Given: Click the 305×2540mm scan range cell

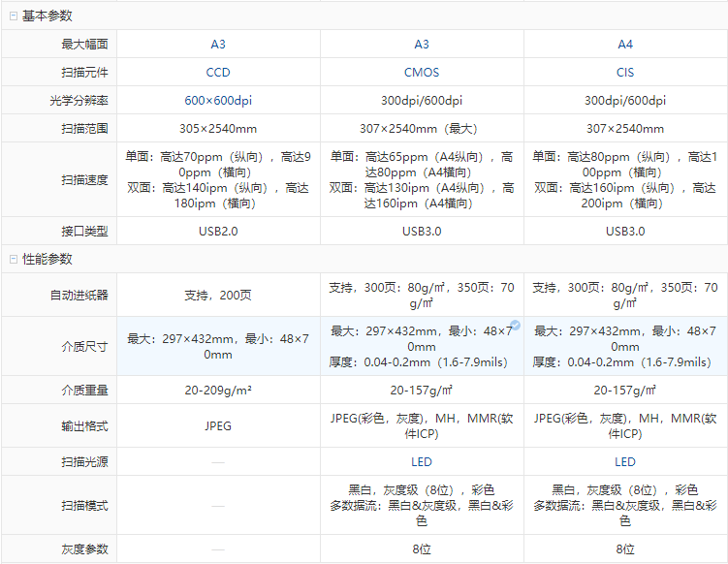Looking at the screenshot, I should [x=218, y=129].
